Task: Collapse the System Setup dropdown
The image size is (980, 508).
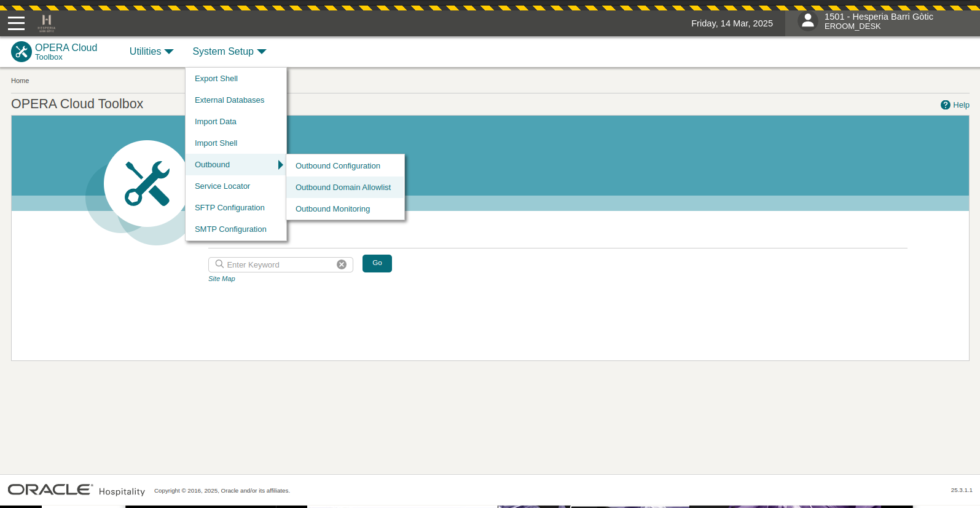Action: tap(229, 52)
